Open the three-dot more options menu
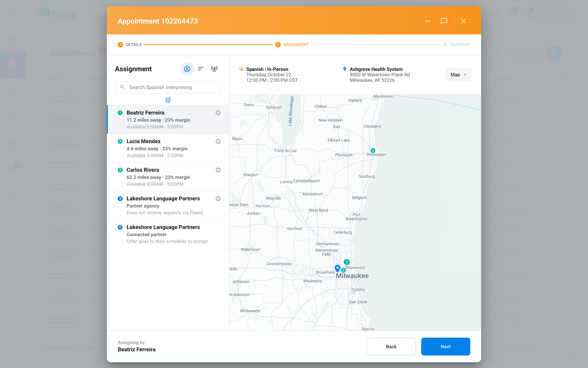This screenshot has height=368, width=588. coord(428,21)
